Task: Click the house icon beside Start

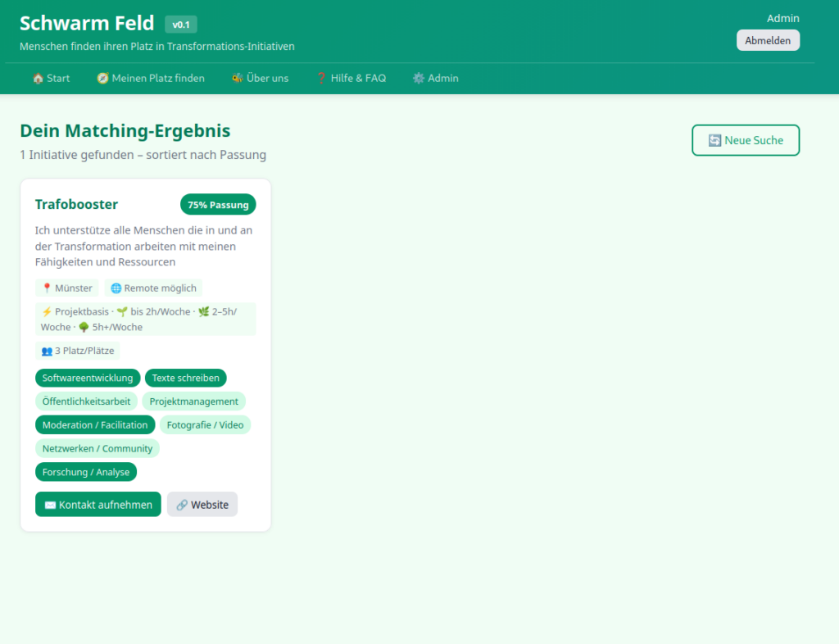Action: tap(38, 78)
